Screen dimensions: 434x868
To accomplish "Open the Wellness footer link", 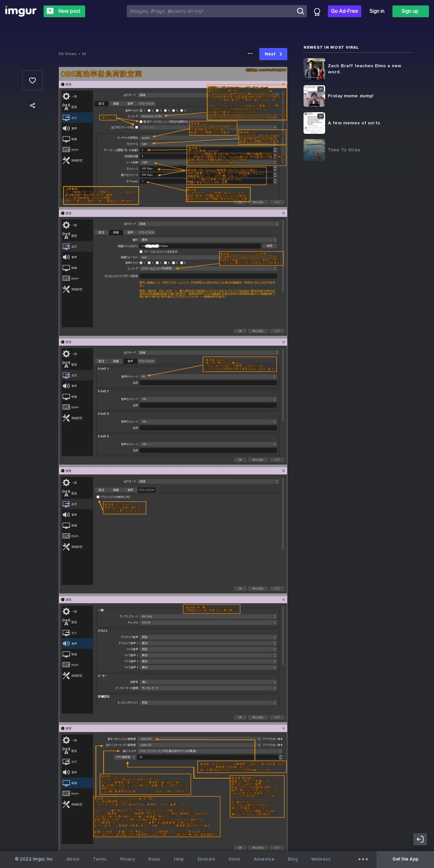I will [x=321, y=859].
